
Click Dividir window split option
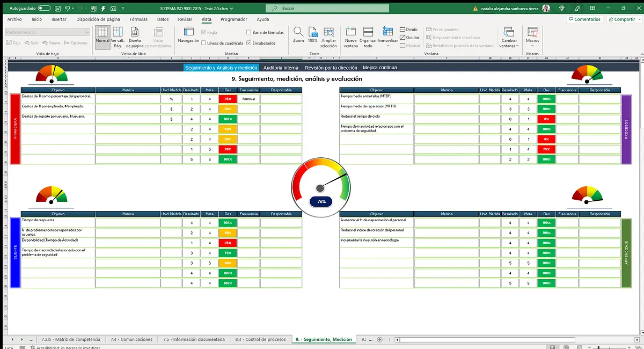(x=409, y=30)
